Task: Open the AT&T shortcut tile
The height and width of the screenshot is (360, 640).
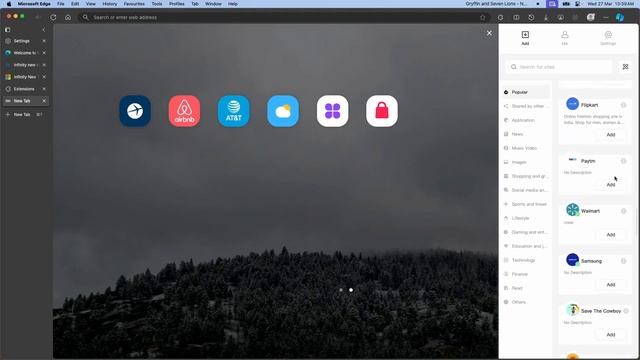Action: point(234,111)
